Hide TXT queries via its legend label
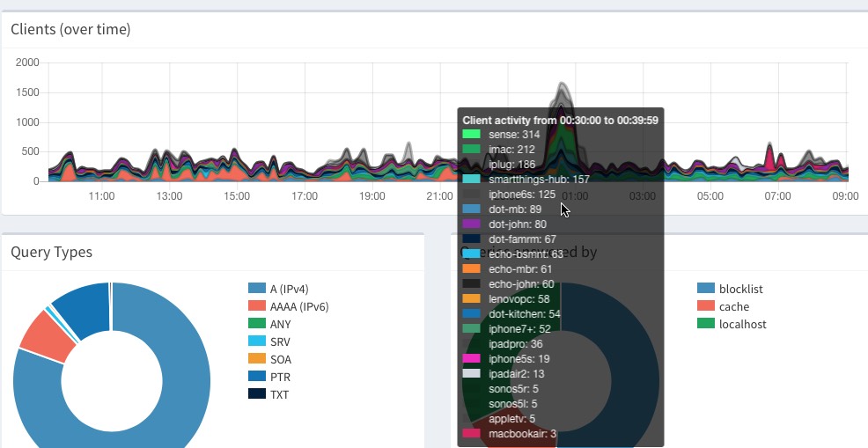This screenshot has height=448, width=868. pos(280,395)
